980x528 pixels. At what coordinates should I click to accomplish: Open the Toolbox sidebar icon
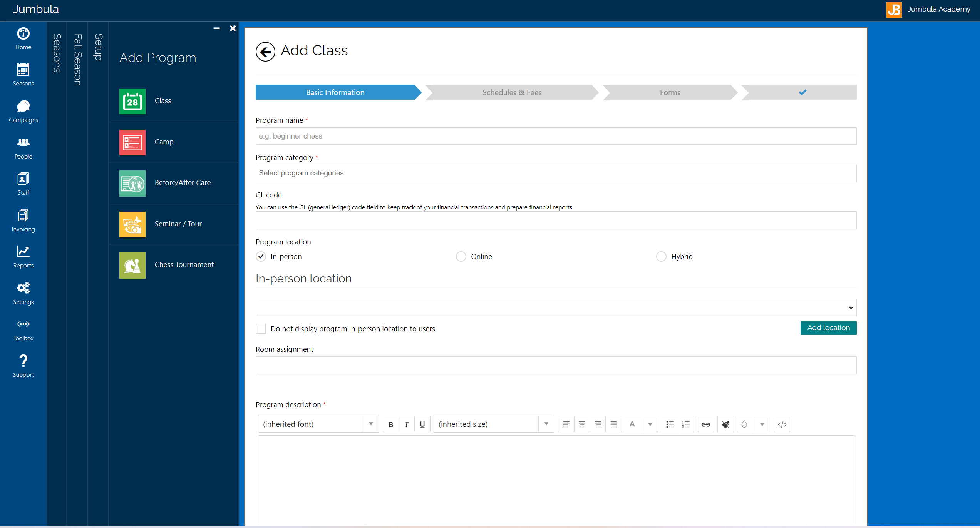(23, 330)
